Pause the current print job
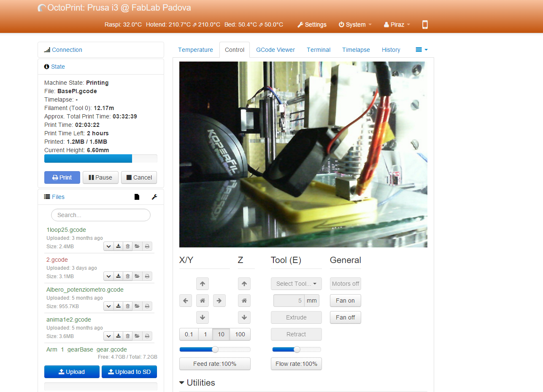This screenshot has width=543, height=392. [x=100, y=177]
